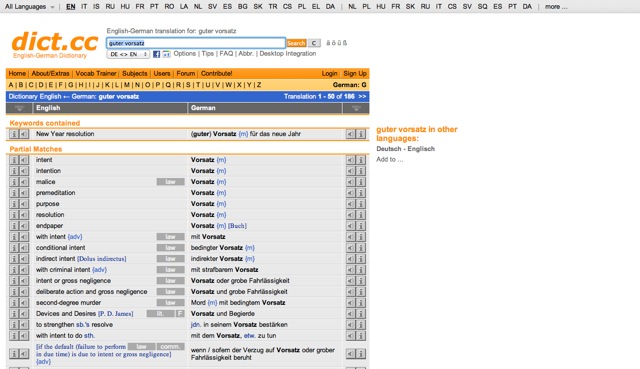Play German audio for 'bedingter Vorsatz'
The width and height of the screenshot is (640, 369).
coord(350,248)
